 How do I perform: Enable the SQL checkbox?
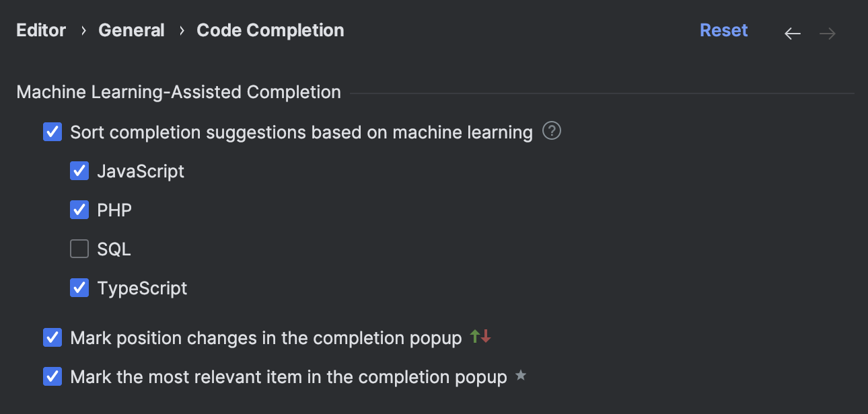pos(79,249)
